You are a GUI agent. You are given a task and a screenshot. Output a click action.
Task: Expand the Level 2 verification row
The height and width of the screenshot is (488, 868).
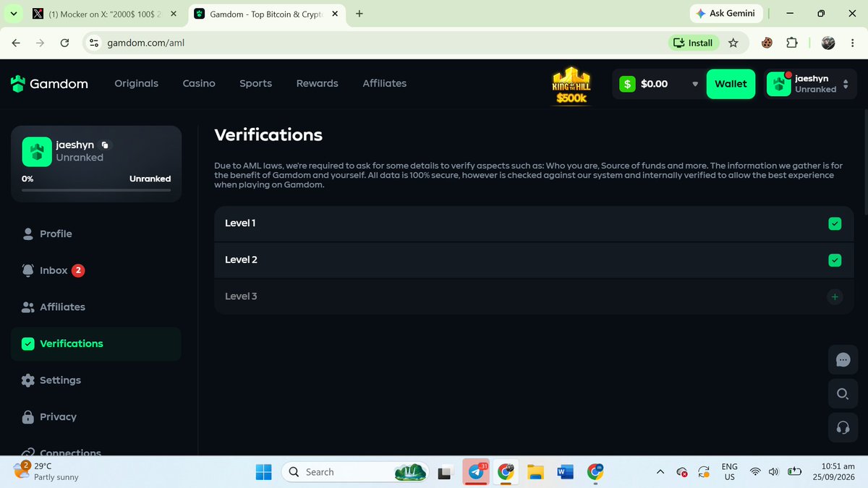point(534,260)
